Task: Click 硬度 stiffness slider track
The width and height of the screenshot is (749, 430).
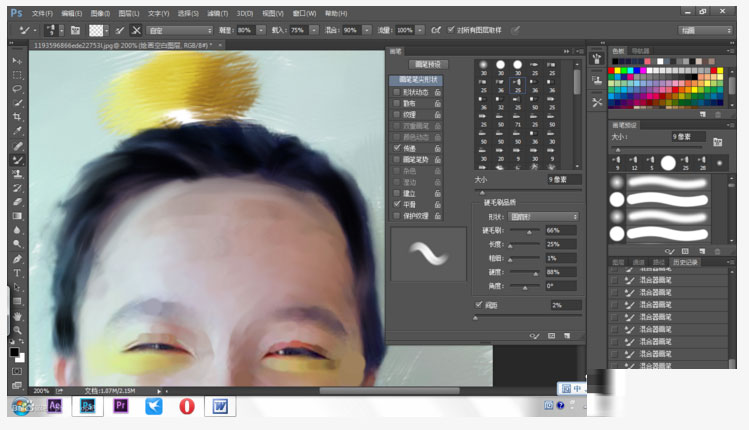Action: 525,272
